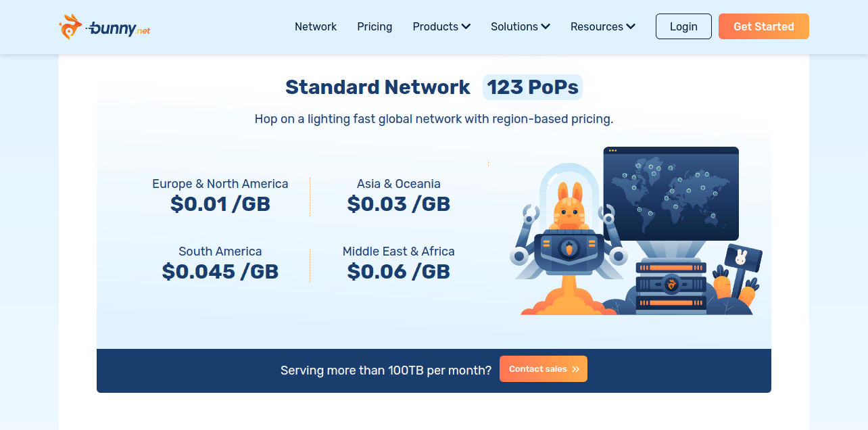The width and height of the screenshot is (868, 430).
Task: Click the bunny.net rabbit logo icon
Action: tap(70, 27)
